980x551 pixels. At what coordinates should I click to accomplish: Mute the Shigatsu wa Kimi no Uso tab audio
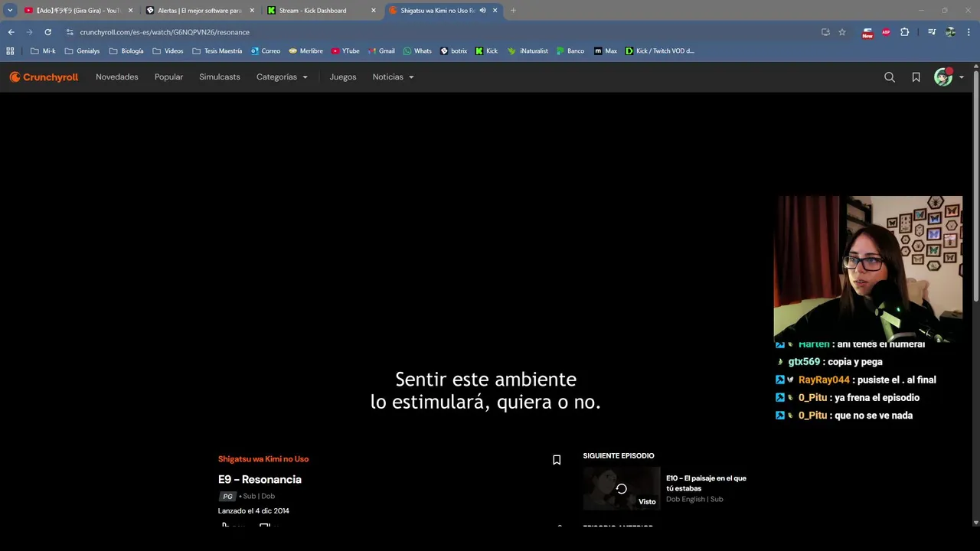tap(482, 11)
